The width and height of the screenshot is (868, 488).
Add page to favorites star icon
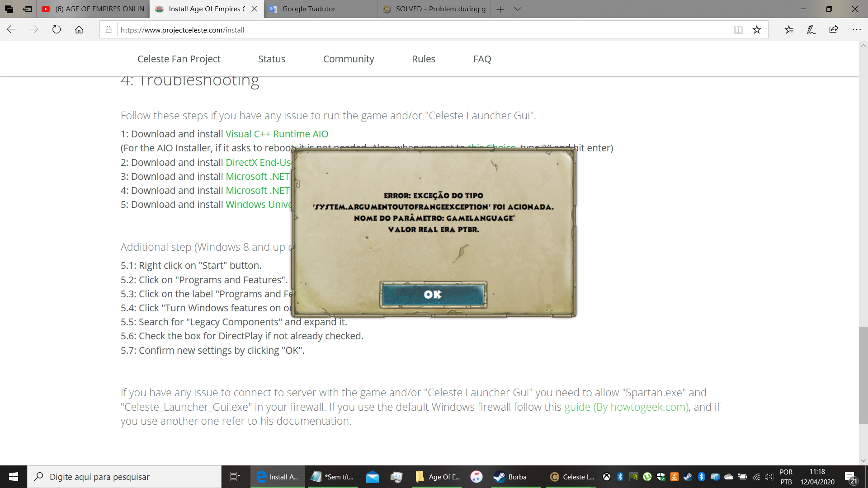[x=757, y=30]
